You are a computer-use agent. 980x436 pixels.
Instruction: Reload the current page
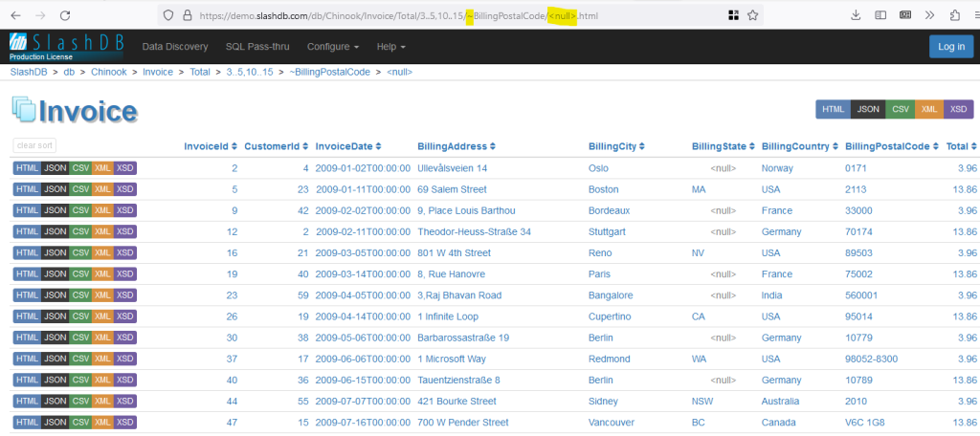(64, 15)
